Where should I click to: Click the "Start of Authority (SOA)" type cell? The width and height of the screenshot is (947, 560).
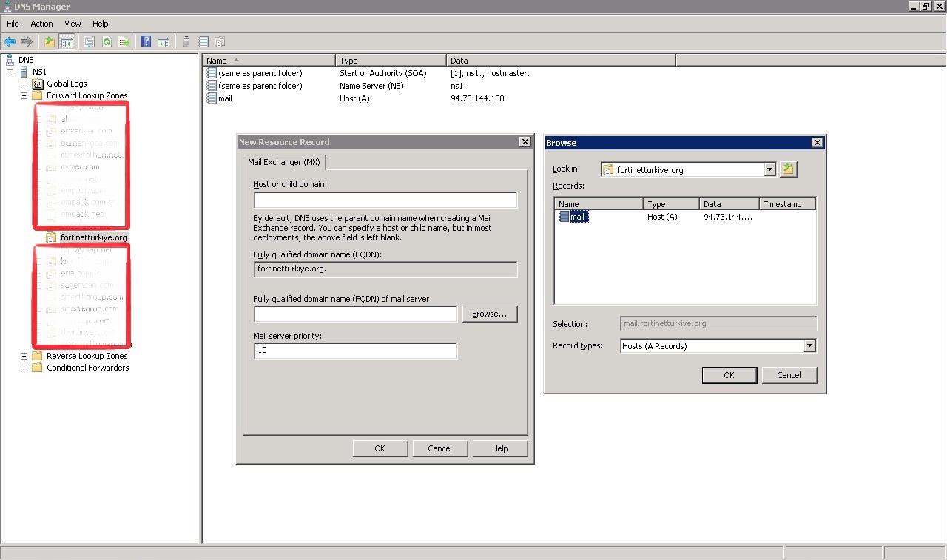tap(382, 73)
